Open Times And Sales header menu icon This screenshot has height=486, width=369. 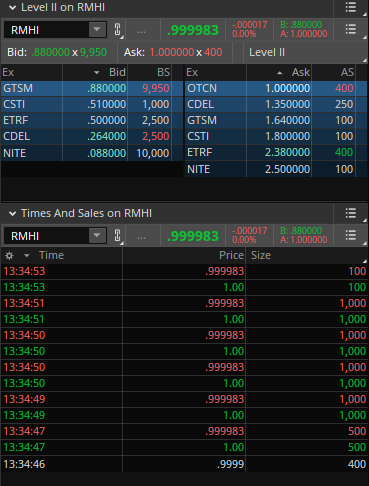(x=351, y=213)
